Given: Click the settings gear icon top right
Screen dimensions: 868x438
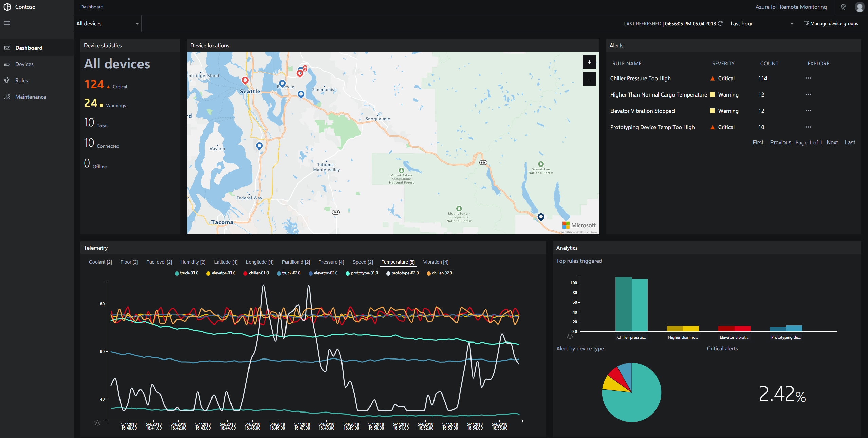Looking at the screenshot, I should tap(843, 7).
